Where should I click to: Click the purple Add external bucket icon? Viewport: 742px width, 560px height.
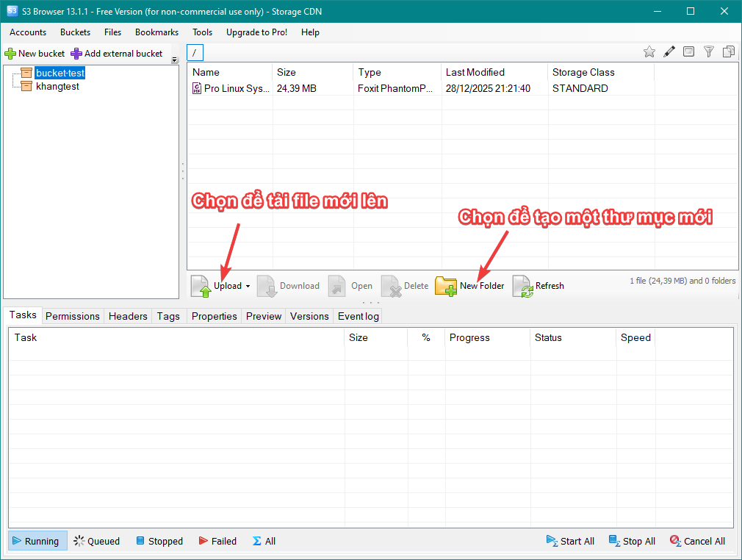tap(76, 54)
